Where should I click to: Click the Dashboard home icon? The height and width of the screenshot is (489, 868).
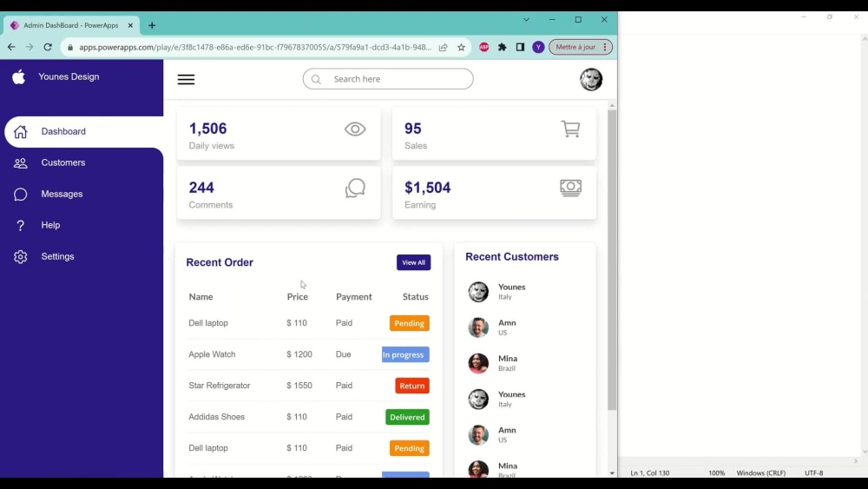21,132
